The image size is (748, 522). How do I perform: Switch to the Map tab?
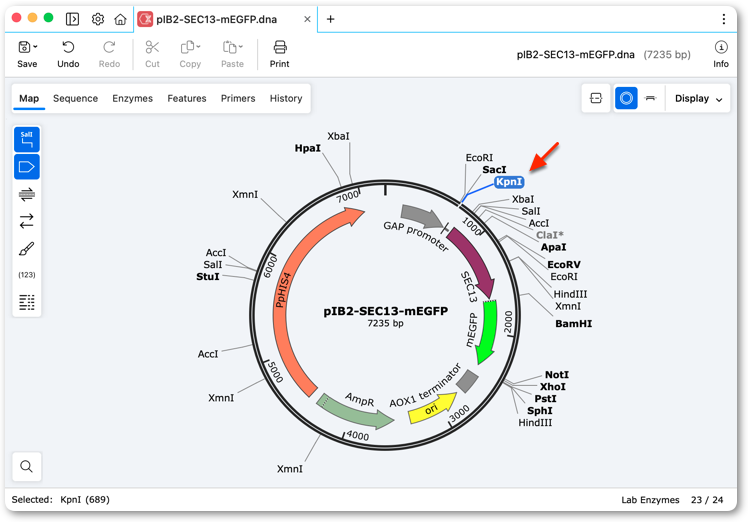[29, 98]
